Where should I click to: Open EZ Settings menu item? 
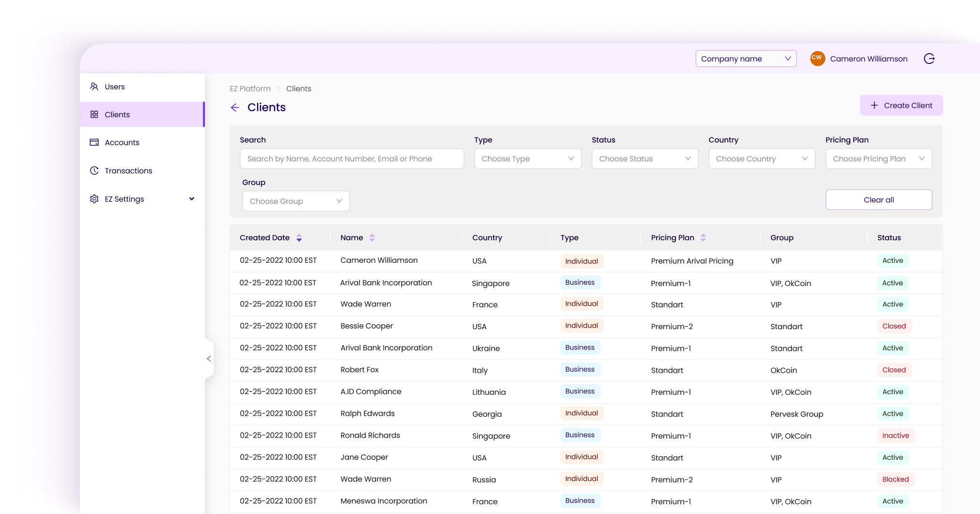click(x=142, y=199)
